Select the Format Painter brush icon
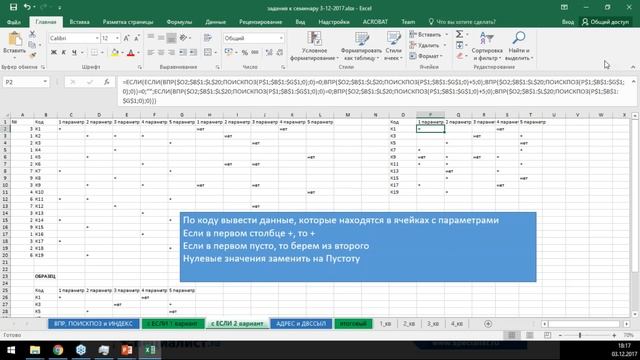 click(x=32, y=54)
